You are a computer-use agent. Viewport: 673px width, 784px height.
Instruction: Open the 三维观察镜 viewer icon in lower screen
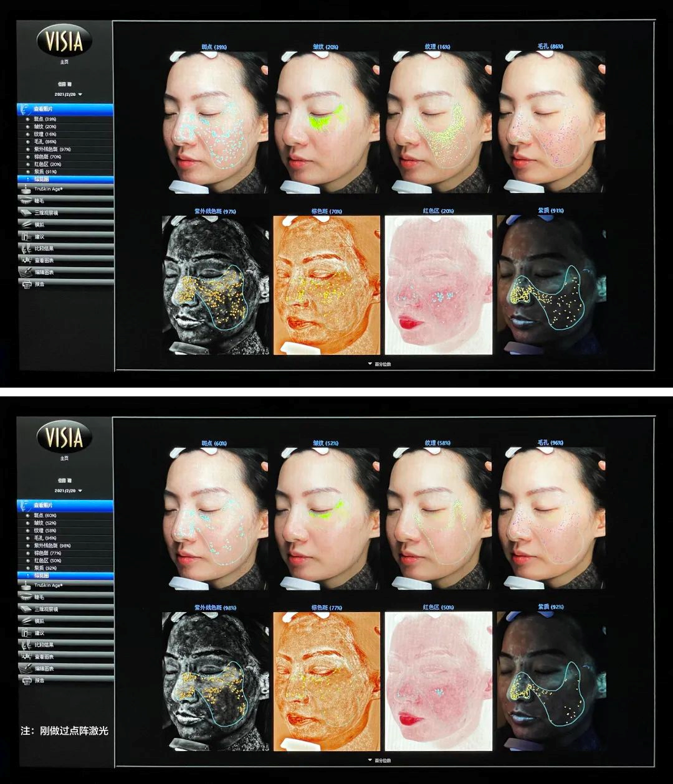point(26,609)
